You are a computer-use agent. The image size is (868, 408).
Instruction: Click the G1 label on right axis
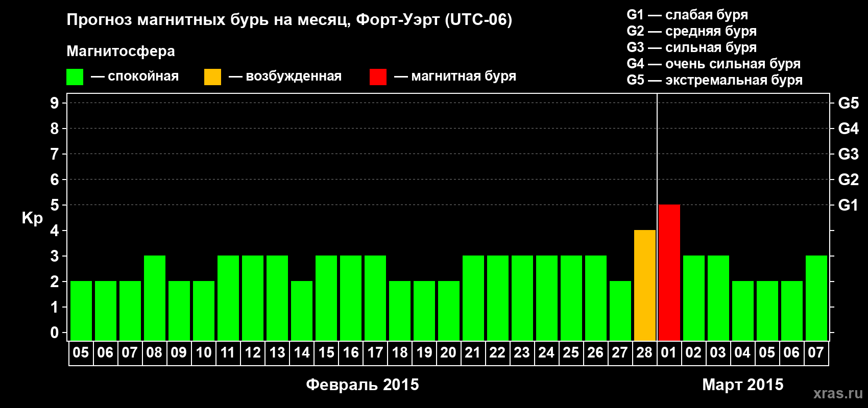click(x=848, y=205)
